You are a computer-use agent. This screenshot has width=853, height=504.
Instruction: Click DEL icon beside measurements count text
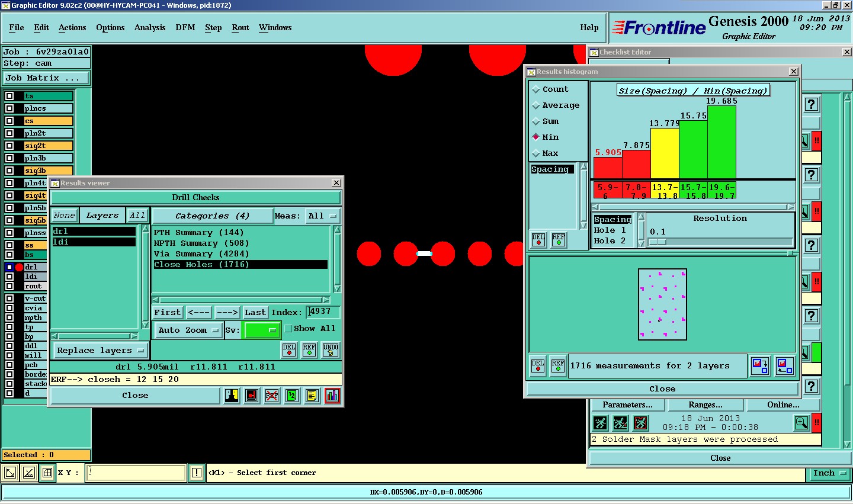(x=538, y=366)
